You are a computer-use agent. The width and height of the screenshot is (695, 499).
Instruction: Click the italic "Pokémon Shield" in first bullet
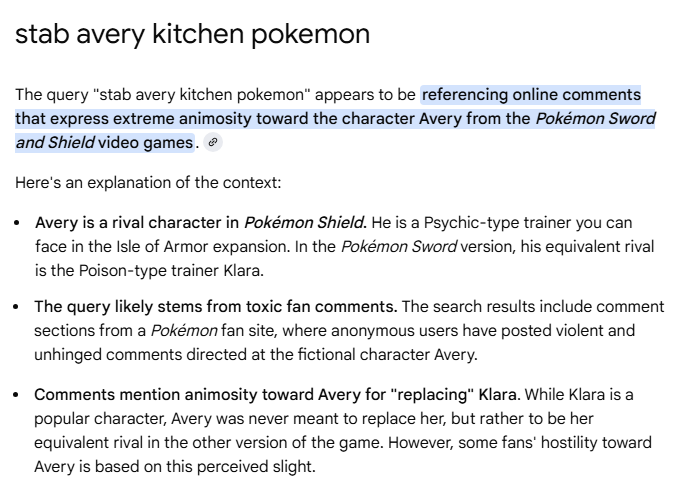[x=305, y=222]
